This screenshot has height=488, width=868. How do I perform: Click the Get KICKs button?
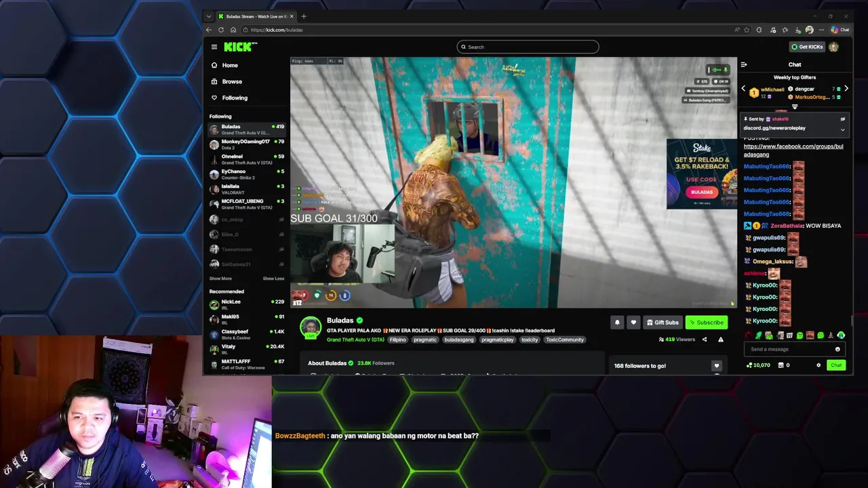click(807, 47)
